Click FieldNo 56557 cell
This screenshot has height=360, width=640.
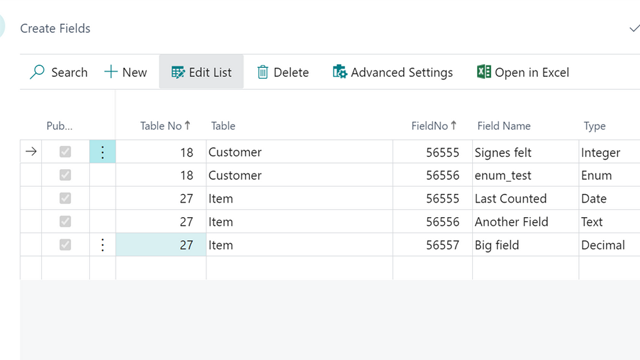click(x=433, y=245)
